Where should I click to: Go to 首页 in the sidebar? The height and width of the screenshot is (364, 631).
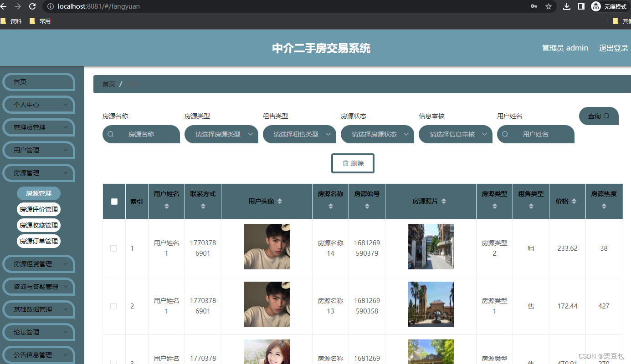click(39, 82)
